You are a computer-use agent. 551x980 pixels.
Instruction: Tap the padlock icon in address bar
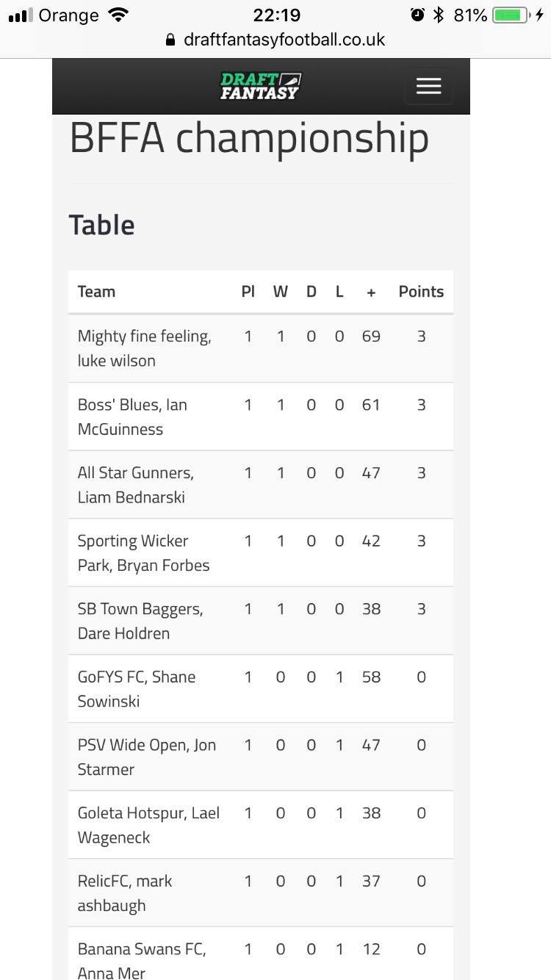click(x=171, y=40)
